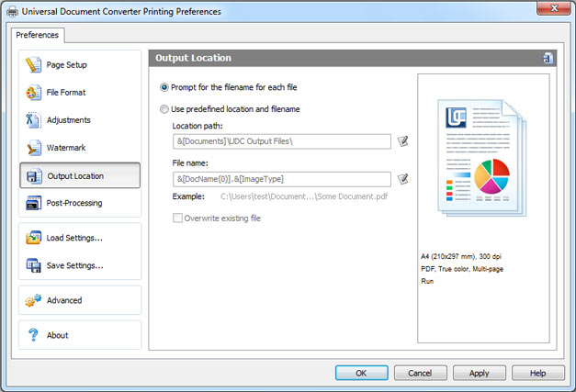The image size is (576, 392).
Task: Click the icon in Output Location header
Action: [x=548, y=58]
